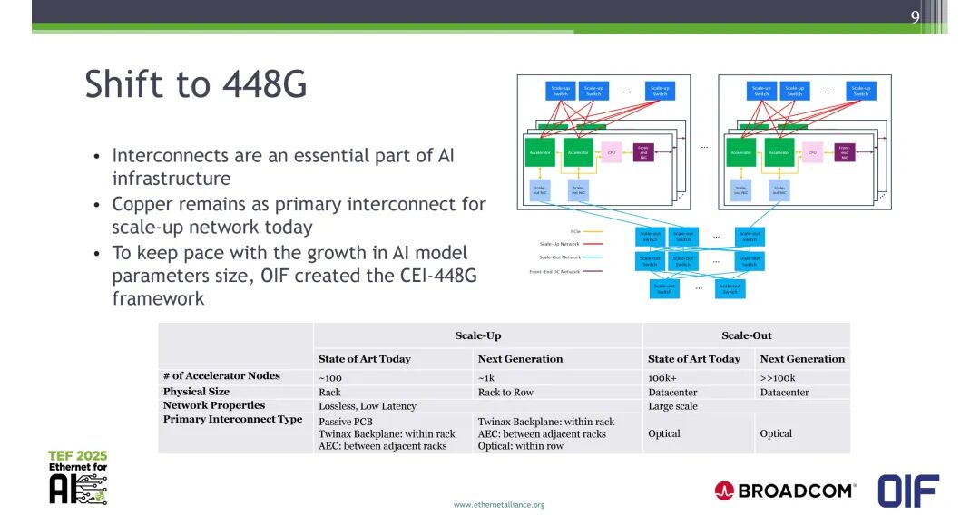Click the Scale-Up Network red legend entry
The height and width of the screenshot is (515, 980).
(x=572, y=244)
